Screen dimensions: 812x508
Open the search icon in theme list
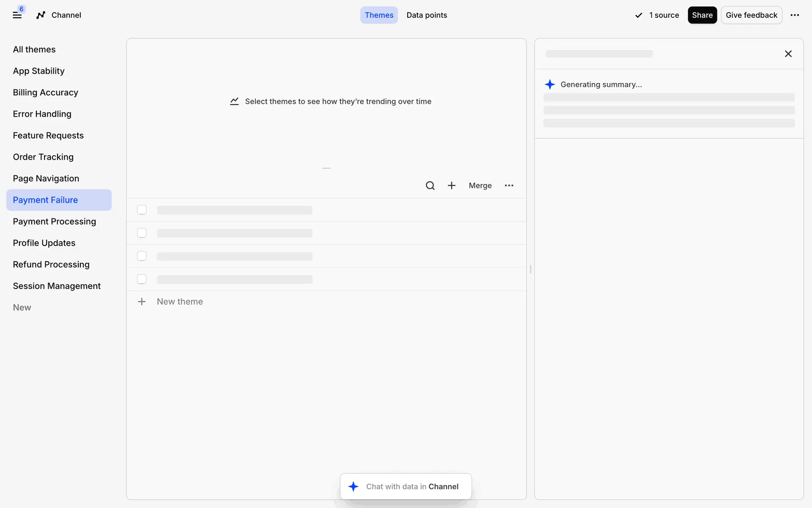430,185
